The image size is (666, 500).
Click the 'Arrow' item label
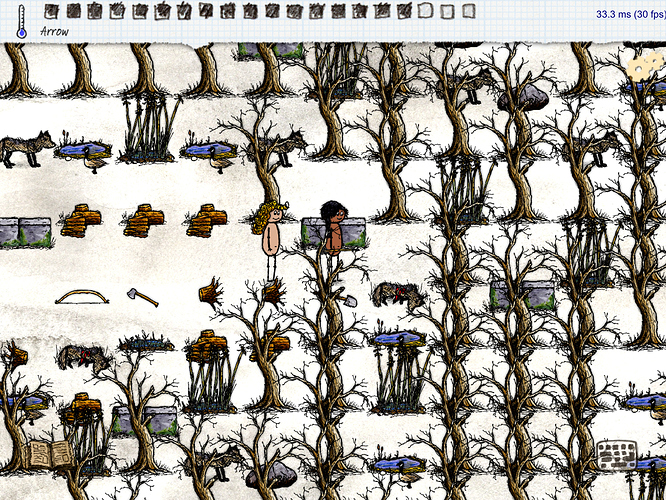(54, 31)
